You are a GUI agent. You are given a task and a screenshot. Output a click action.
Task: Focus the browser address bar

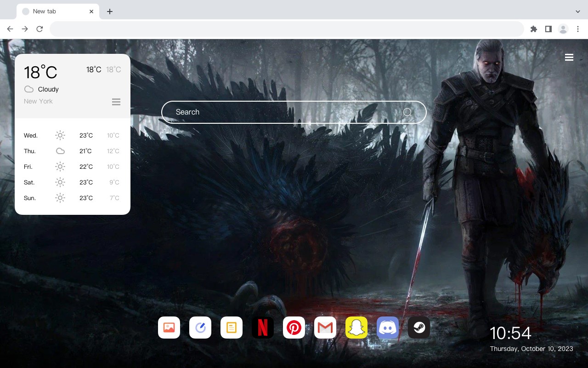tap(287, 29)
